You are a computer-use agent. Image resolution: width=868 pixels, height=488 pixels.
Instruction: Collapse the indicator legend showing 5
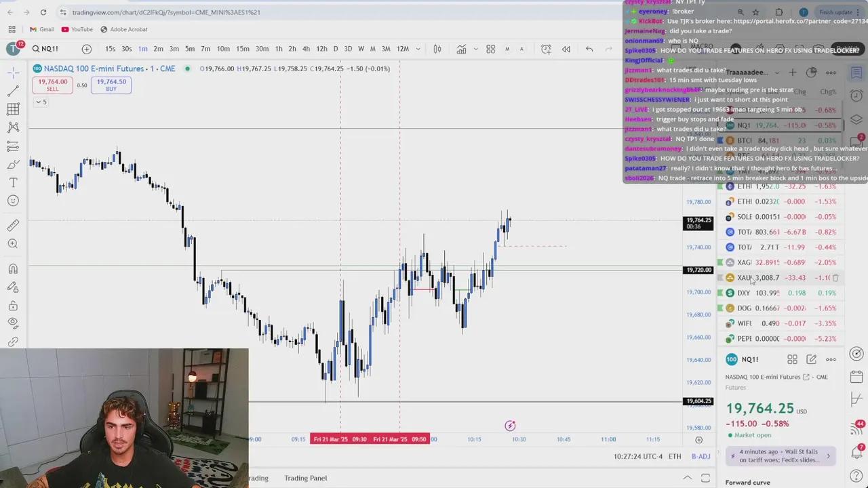(41, 102)
